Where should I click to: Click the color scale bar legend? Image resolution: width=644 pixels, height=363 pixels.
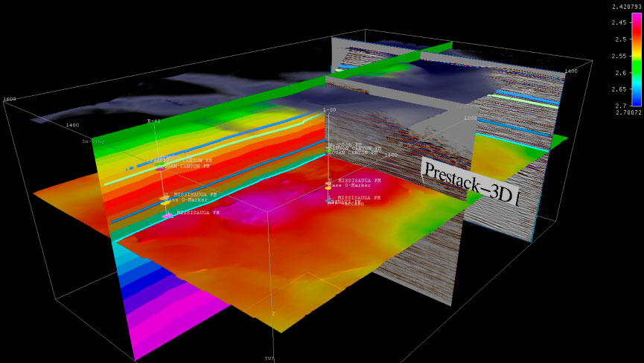[615, 65]
